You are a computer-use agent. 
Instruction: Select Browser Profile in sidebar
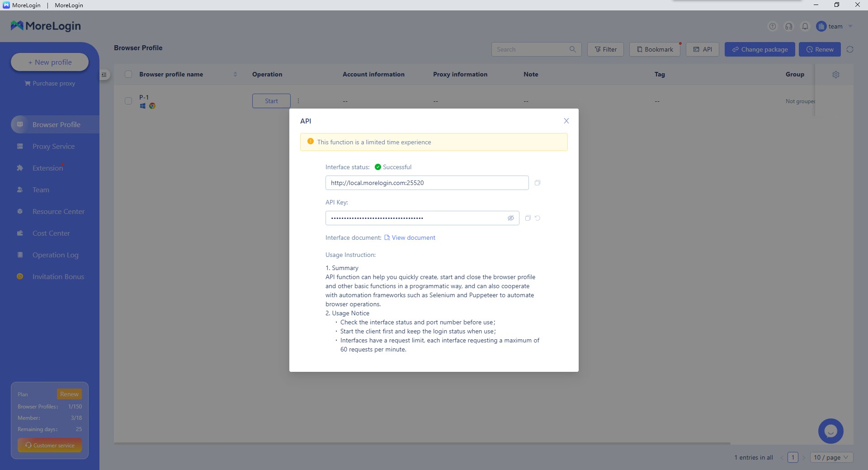tap(55, 124)
